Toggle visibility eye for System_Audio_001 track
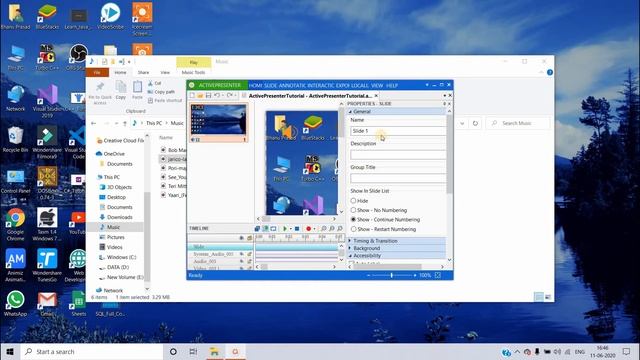 click(x=242, y=254)
